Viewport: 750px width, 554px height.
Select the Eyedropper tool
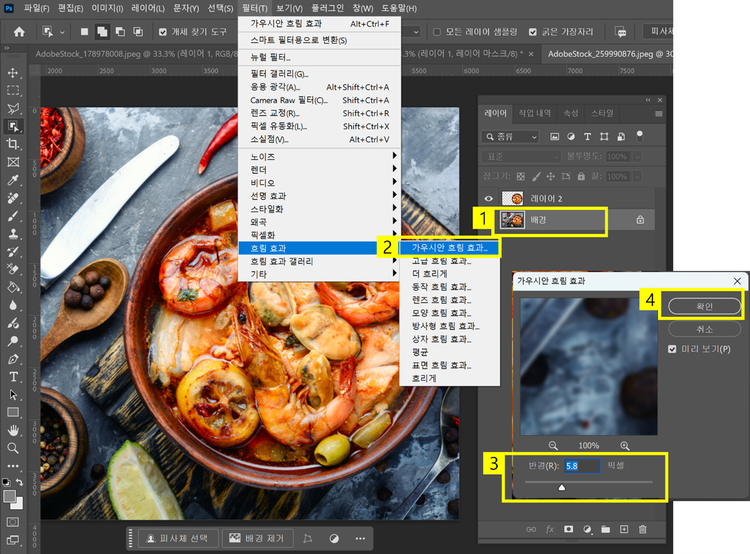coord(13,180)
